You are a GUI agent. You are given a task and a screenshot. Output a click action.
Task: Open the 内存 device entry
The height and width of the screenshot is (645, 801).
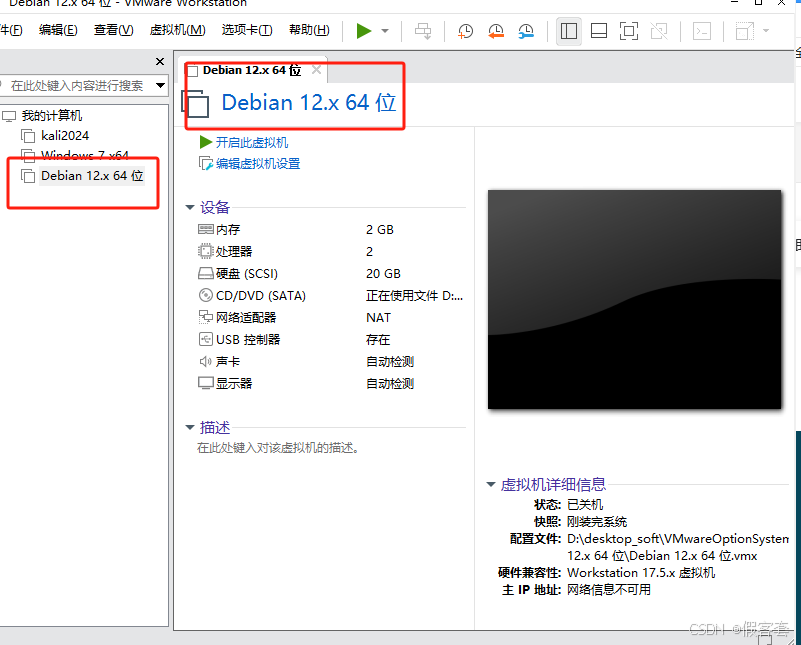coord(228,230)
